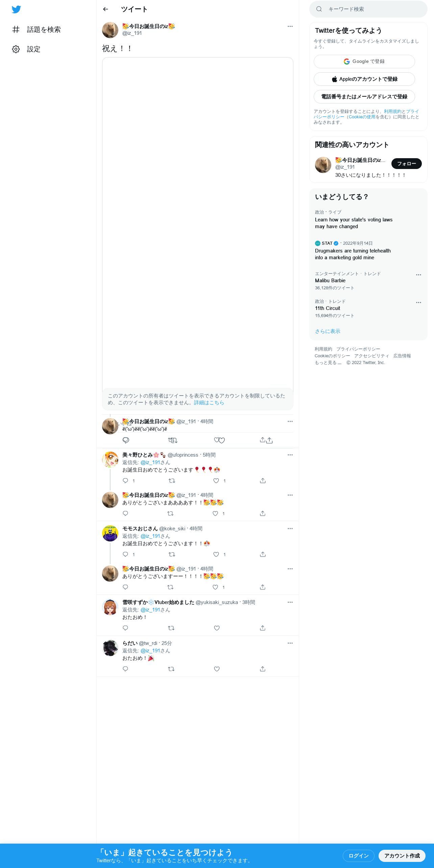The image size is (434, 868).
Task: Click the フォロー button for @iz_191
Action: 407,164
